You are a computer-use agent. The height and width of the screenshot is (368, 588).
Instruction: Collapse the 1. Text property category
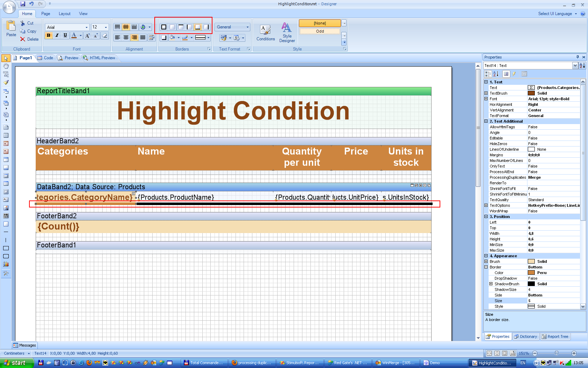[486, 82]
